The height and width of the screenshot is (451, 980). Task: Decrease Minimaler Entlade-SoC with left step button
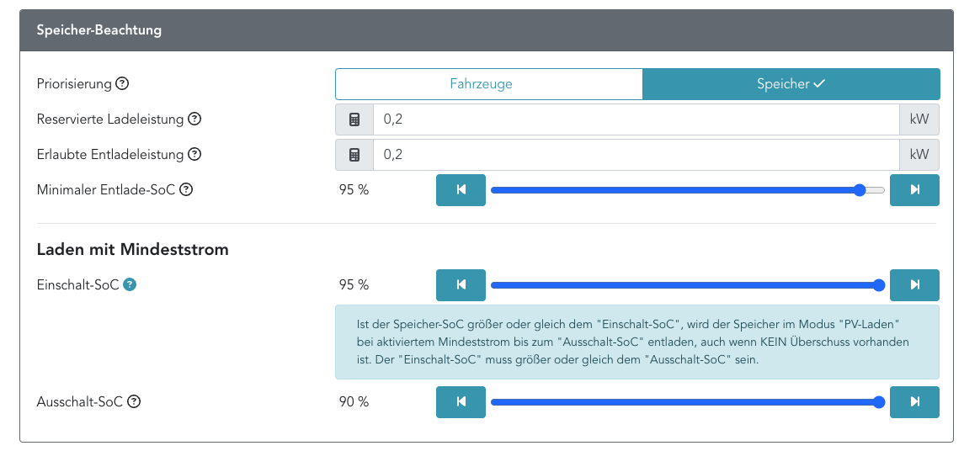point(461,190)
